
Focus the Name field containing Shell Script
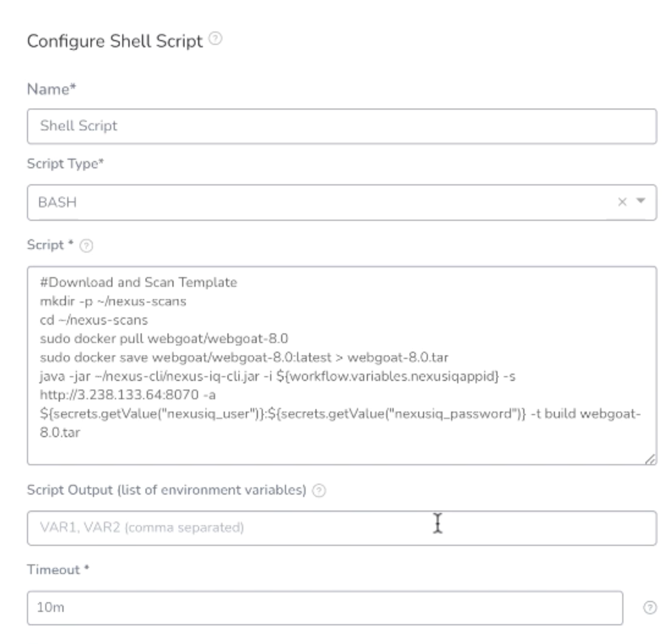pos(342,126)
